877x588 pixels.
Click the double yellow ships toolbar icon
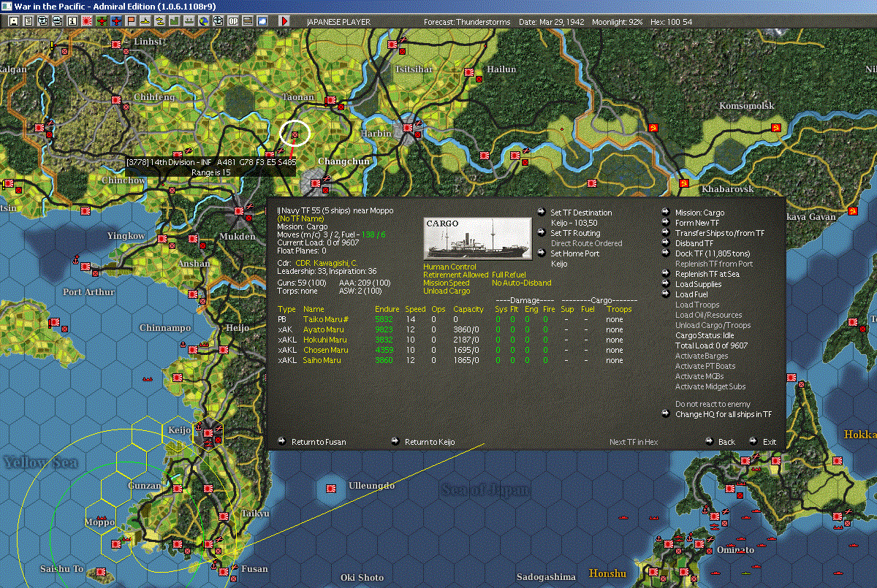coord(159,21)
